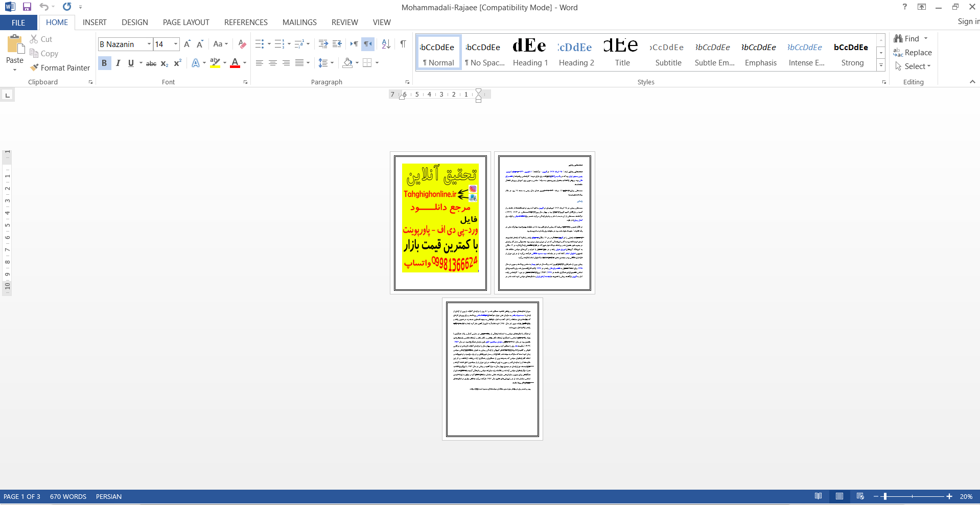Apply the Title style
The height and width of the screenshot is (505, 980).
click(622, 52)
